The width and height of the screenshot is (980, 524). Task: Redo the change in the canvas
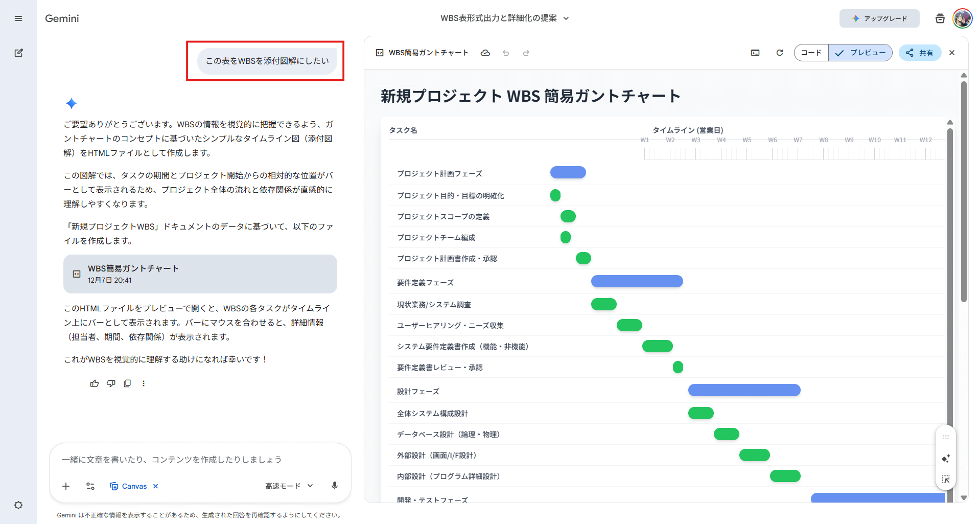click(526, 53)
